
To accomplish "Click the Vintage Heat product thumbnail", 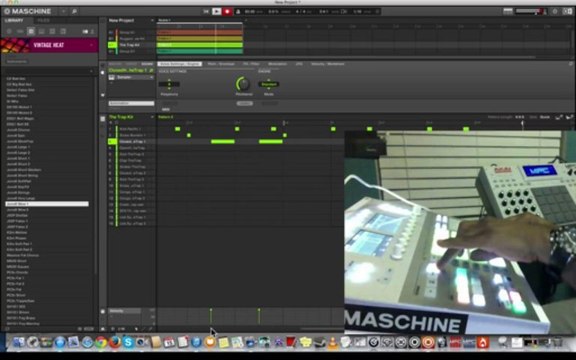I will (x=15, y=45).
